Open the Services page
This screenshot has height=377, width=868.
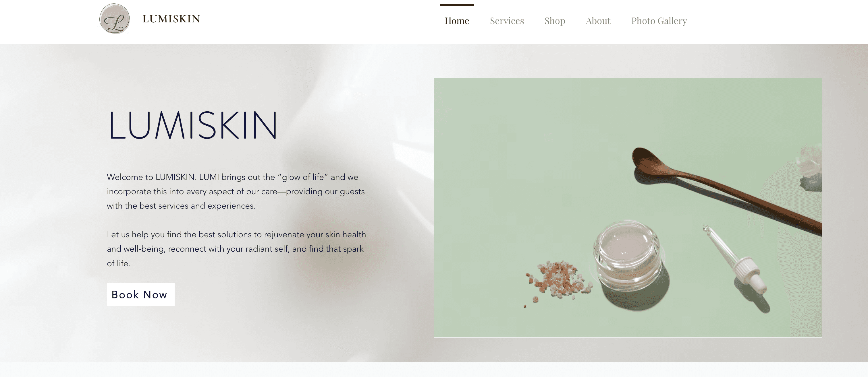[x=507, y=21]
